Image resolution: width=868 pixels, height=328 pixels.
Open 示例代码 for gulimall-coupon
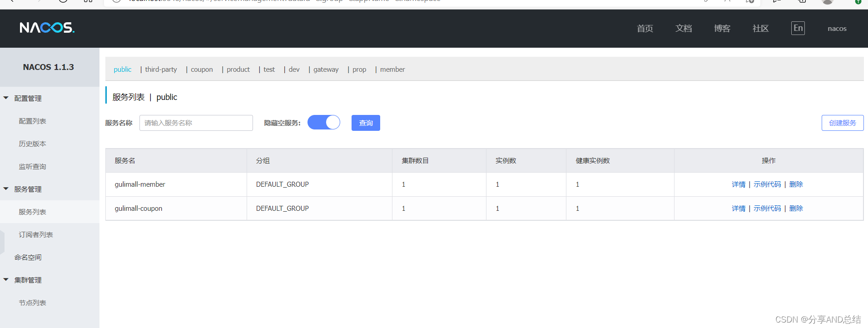[767, 209]
